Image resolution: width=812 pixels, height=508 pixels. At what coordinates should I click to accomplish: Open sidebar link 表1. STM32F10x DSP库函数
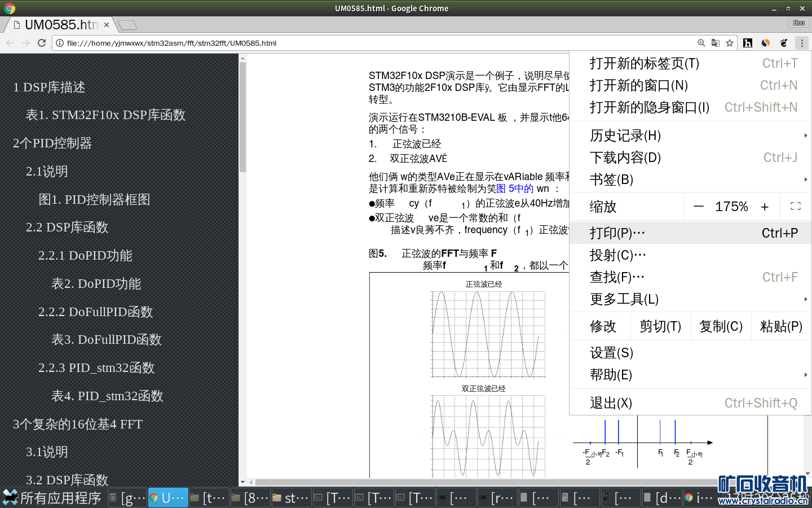pyautogui.click(x=105, y=115)
